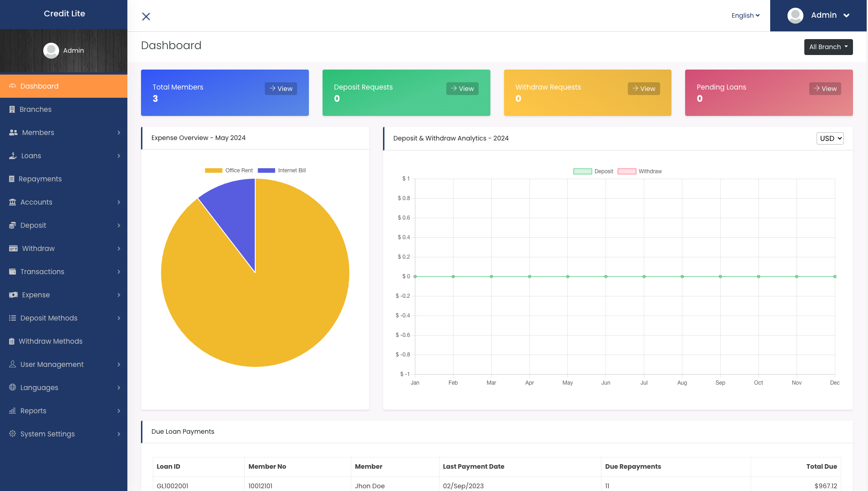The image size is (868, 491).
Task: Click View on the Total Members card
Action: click(281, 89)
